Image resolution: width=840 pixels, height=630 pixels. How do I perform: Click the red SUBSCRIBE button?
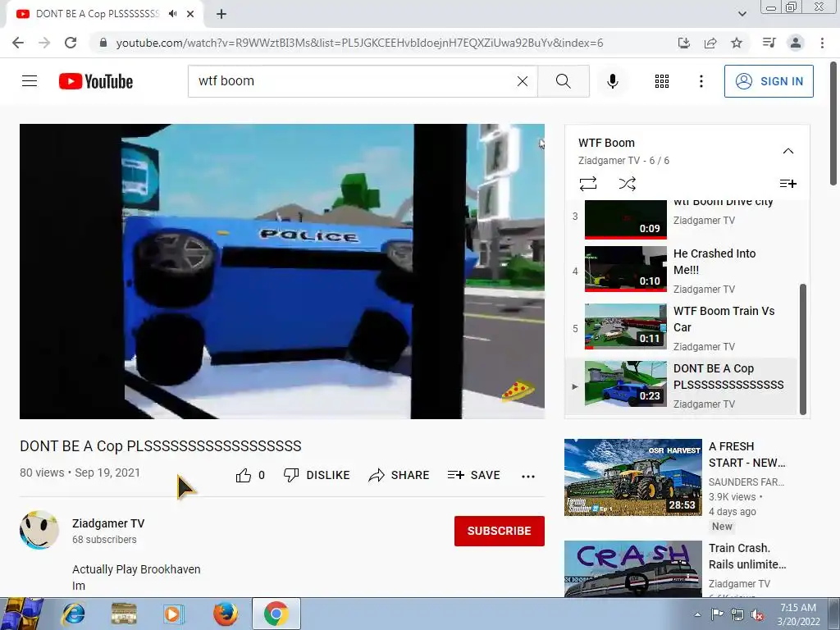click(x=500, y=531)
